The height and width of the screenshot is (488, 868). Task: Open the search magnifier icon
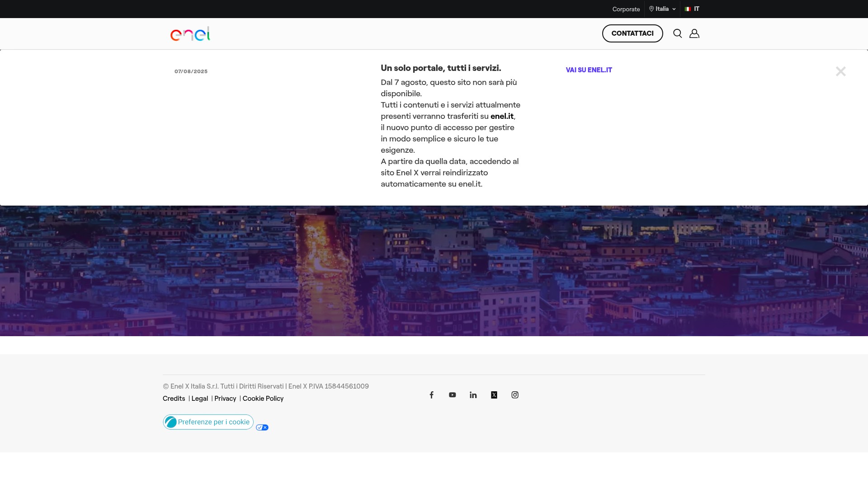(677, 33)
